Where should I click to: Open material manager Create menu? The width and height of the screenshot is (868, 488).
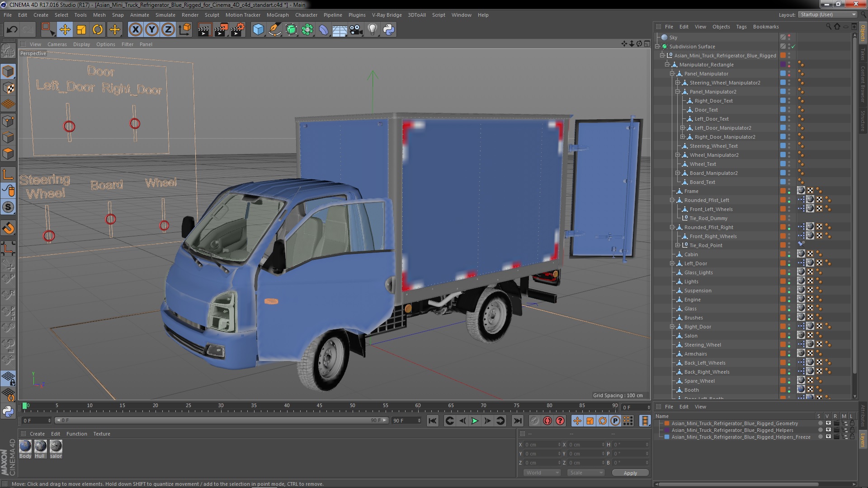(x=37, y=434)
